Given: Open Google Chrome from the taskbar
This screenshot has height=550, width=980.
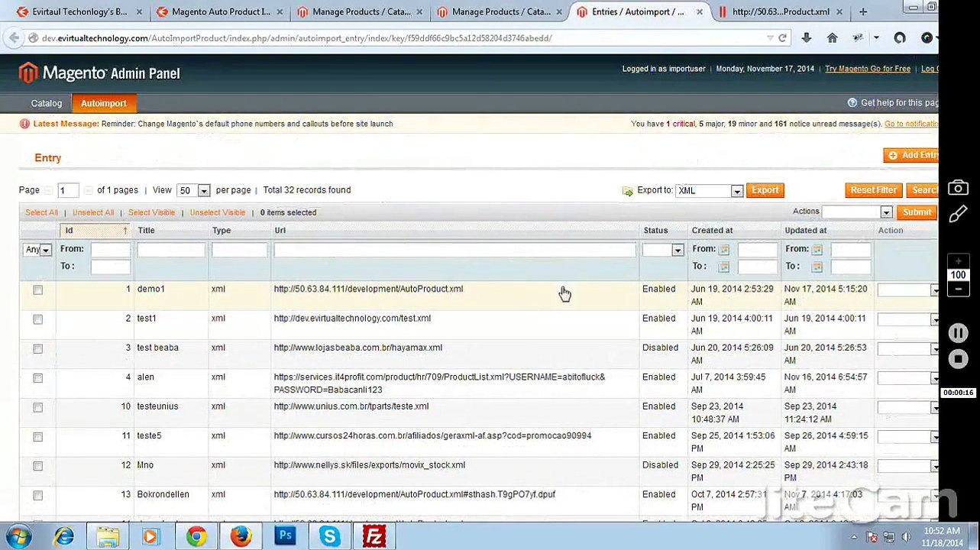Looking at the screenshot, I should coord(196,536).
